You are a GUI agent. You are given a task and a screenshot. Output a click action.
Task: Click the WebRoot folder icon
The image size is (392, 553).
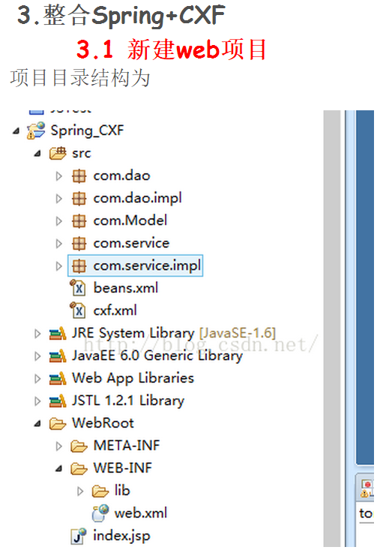(x=58, y=424)
